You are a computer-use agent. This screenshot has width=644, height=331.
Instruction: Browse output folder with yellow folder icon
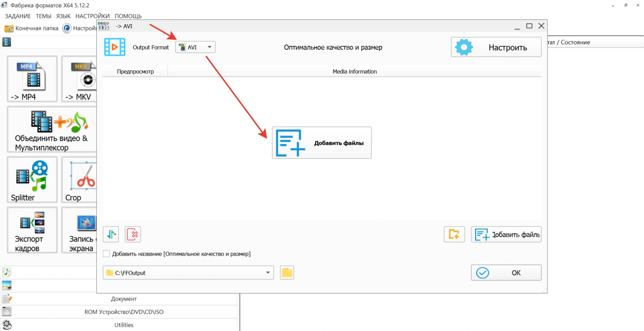[x=287, y=273]
